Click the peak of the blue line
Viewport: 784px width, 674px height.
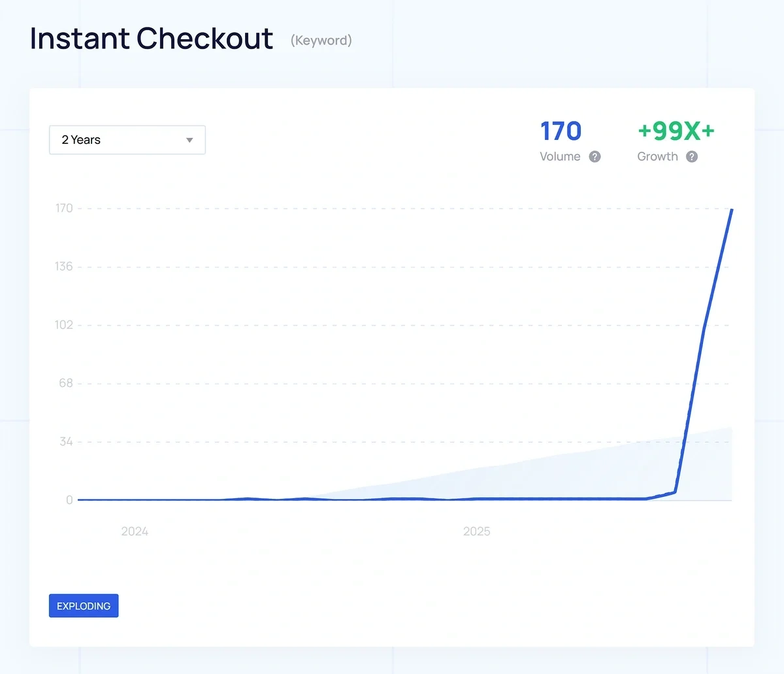point(732,210)
